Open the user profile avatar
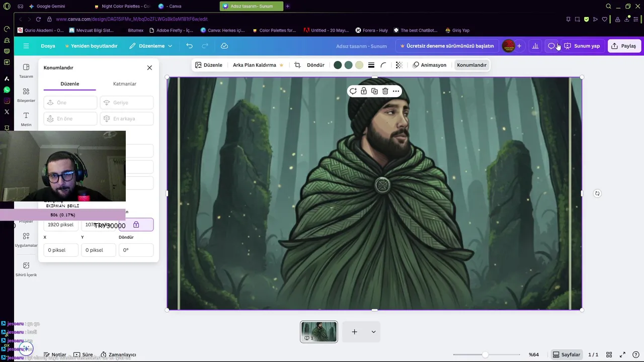The height and width of the screenshot is (362, 644). point(508,46)
